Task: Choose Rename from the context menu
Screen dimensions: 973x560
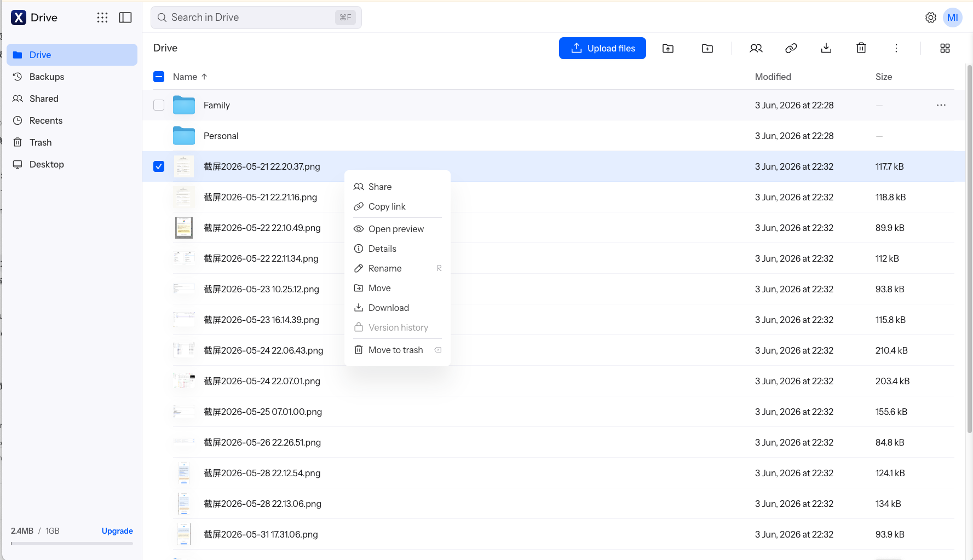Action: pyautogui.click(x=398, y=268)
